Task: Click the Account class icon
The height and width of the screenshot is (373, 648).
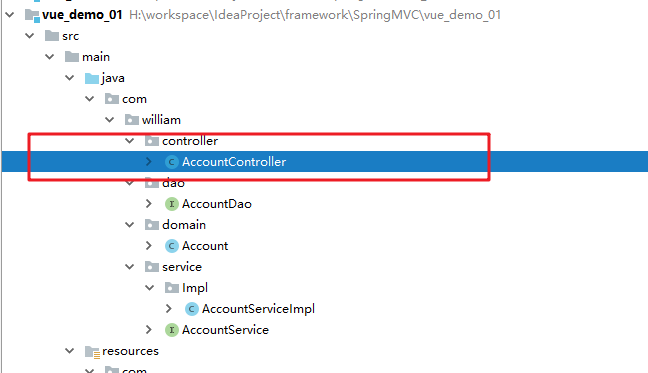Action: click(172, 246)
